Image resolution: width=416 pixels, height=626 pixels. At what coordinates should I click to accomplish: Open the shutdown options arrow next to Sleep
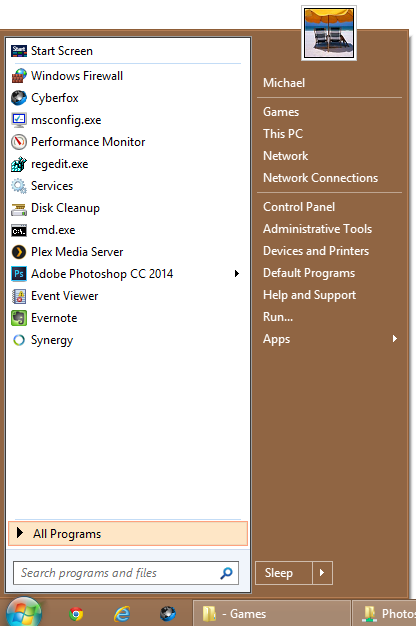322,573
